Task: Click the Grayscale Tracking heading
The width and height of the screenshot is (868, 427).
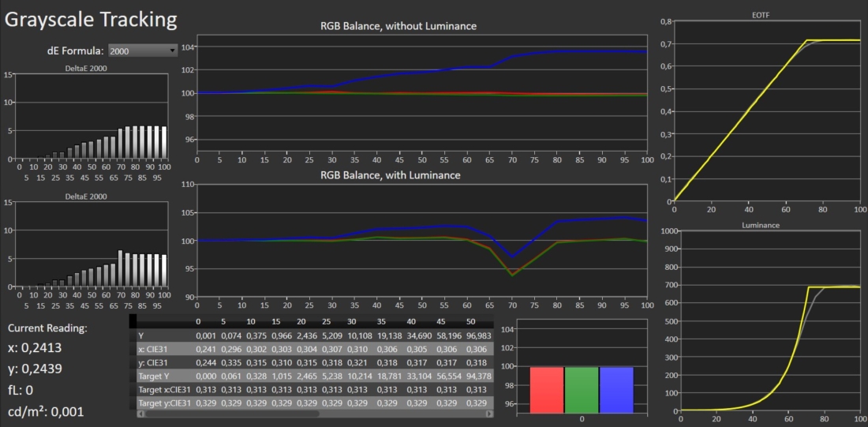Action: pyautogui.click(x=91, y=20)
